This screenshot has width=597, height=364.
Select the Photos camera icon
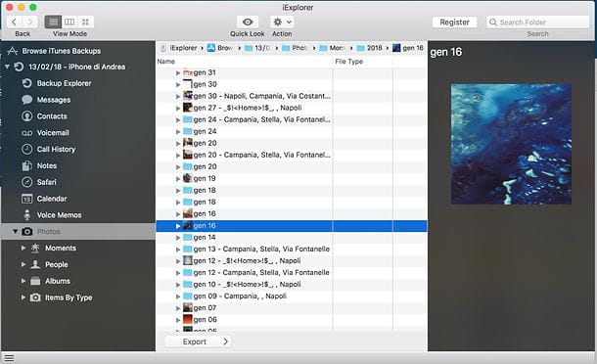tap(26, 232)
